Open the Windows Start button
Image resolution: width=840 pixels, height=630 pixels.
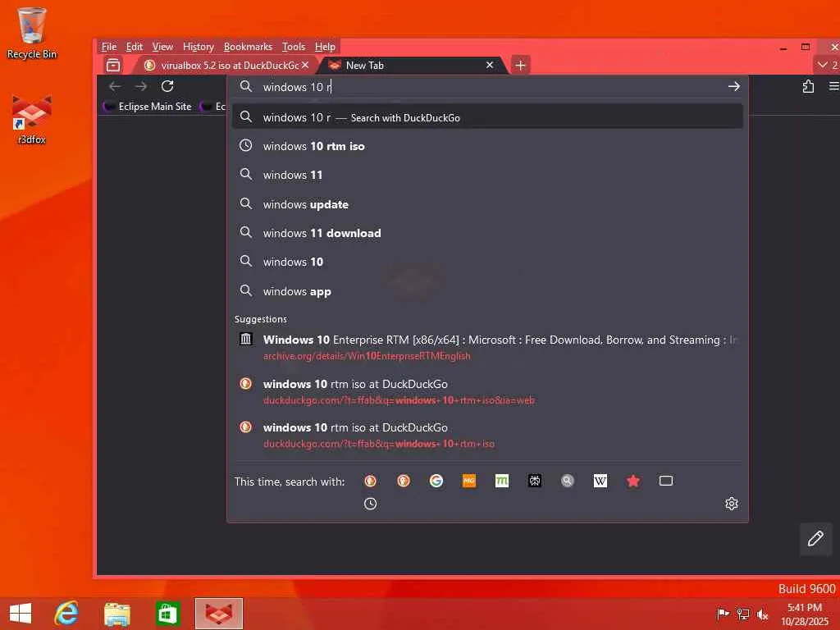tap(21, 614)
